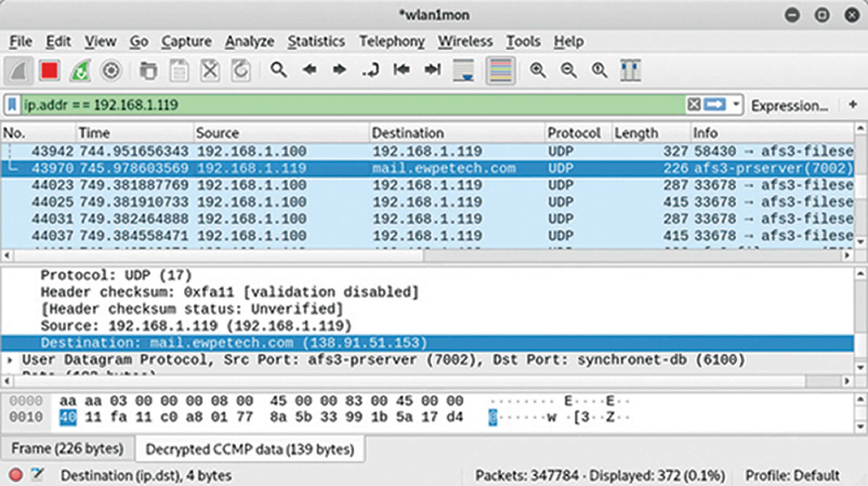Open the Edit menu
This screenshot has width=868, height=486.
[x=58, y=42]
